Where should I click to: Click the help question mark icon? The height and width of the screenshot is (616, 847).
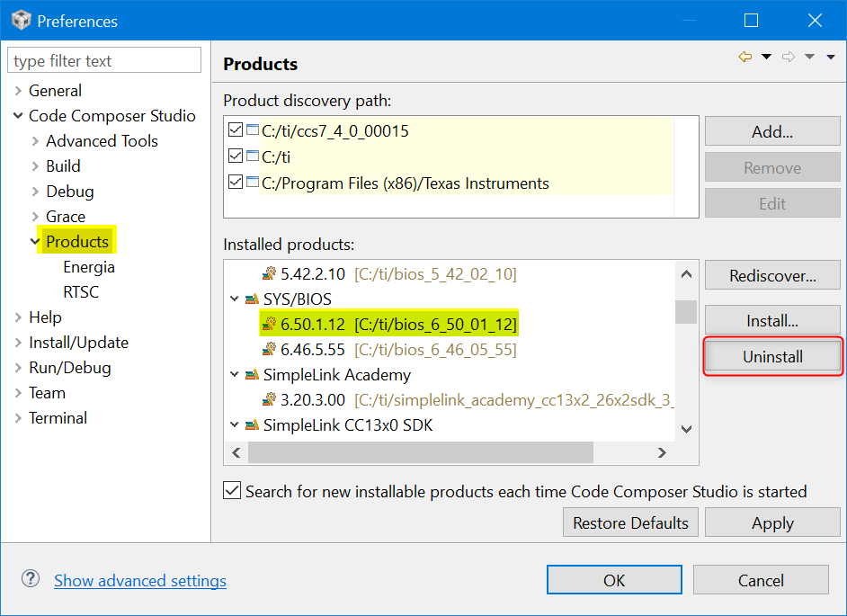(31, 579)
